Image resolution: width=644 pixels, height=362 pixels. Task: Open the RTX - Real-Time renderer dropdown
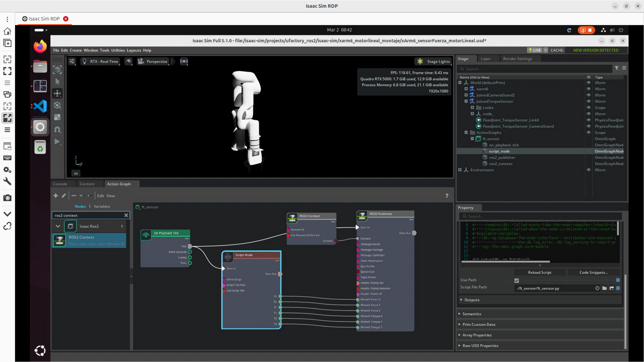(100, 61)
